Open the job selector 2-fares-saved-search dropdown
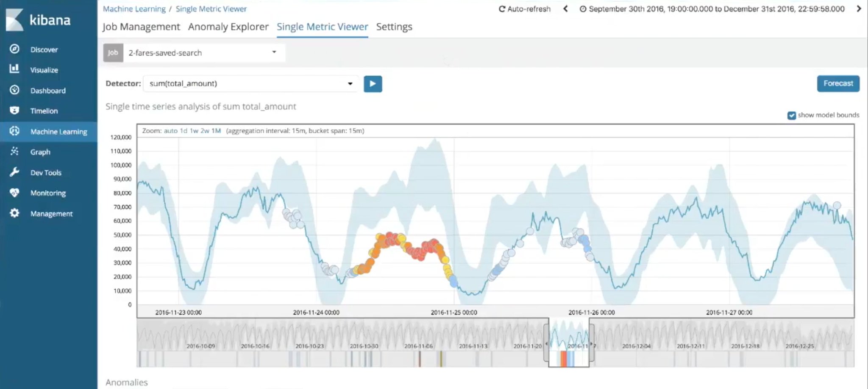868x389 pixels. coord(204,53)
